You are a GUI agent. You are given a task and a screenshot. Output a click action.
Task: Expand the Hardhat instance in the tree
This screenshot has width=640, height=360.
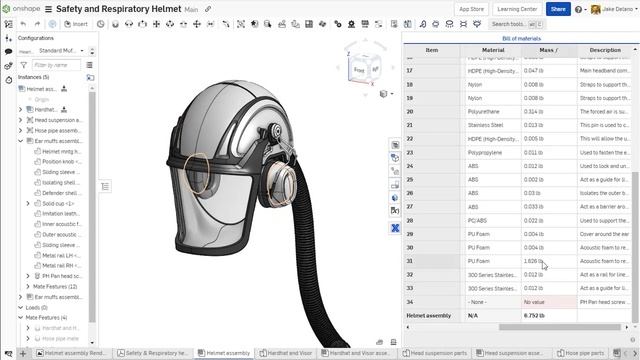point(20,109)
